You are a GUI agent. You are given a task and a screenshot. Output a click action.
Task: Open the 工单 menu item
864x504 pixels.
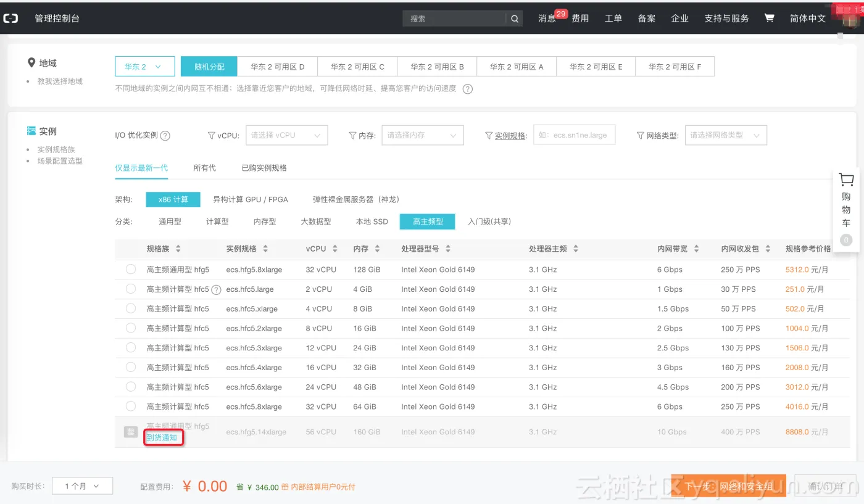coord(613,19)
